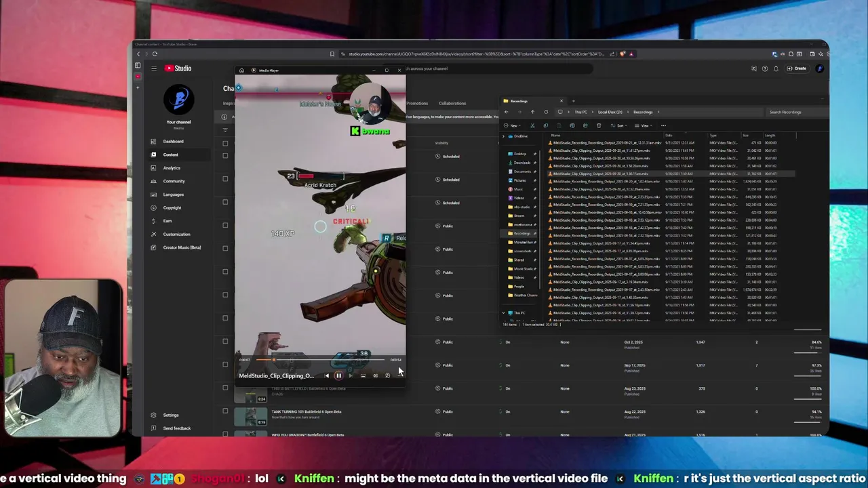The width and height of the screenshot is (868, 488).
Task: Open the help question mark icon
Action: tap(765, 68)
